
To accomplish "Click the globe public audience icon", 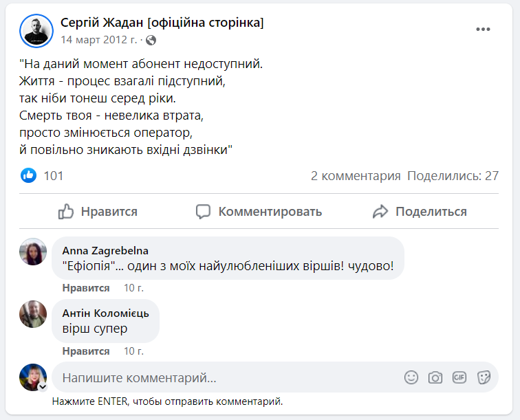I will point(151,40).
